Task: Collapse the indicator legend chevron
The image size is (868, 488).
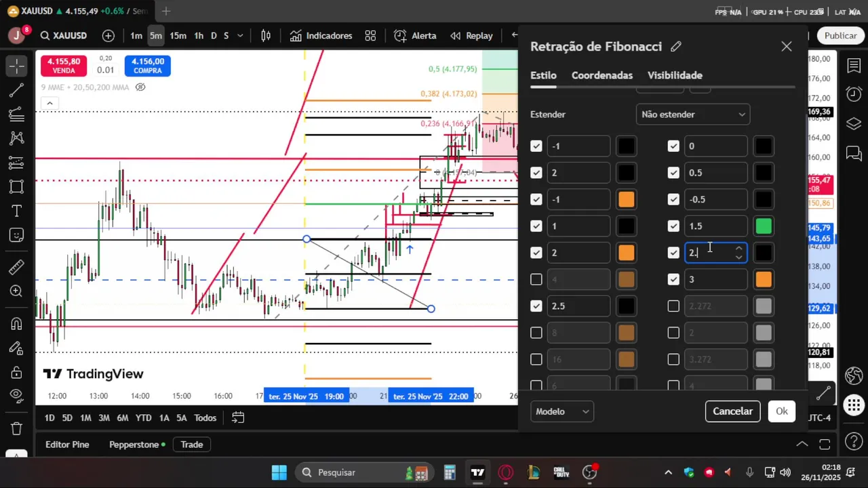Action: [x=50, y=104]
